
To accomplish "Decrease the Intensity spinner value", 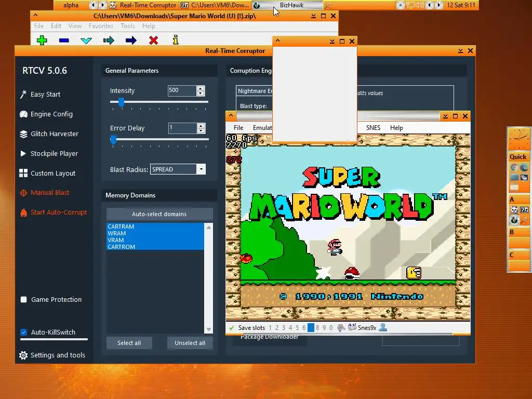I will pos(201,93).
